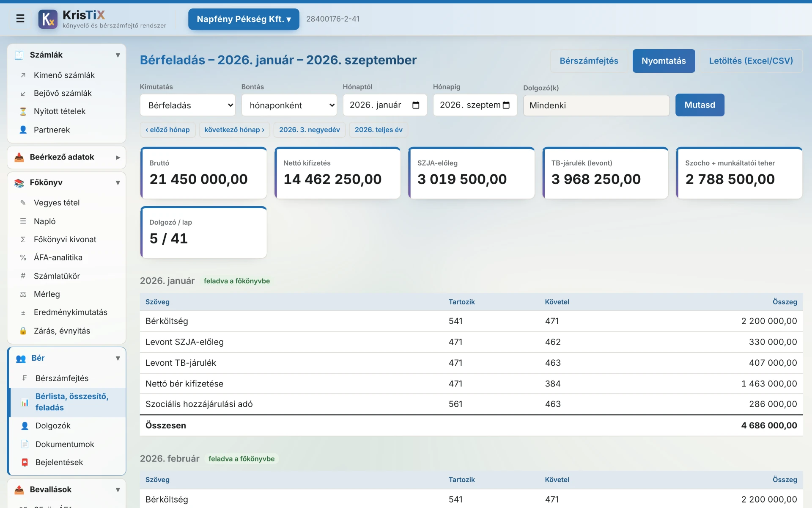Image resolution: width=812 pixels, height=508 pixels.
Task: Click the Bérszámfejtés button at top
Action: (x=589, y=61)
